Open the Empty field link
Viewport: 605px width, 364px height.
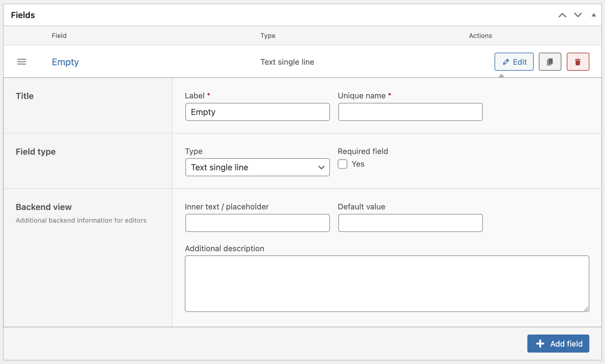click(65, 62)
